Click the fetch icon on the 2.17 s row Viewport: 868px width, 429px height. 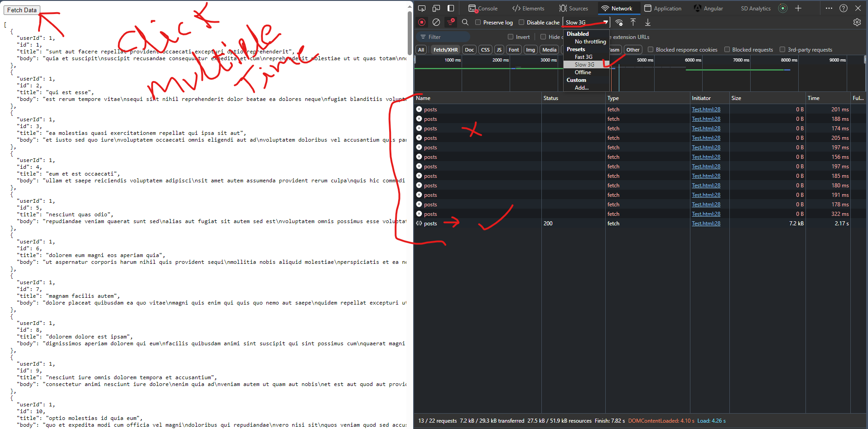click(x=419, y=223)
